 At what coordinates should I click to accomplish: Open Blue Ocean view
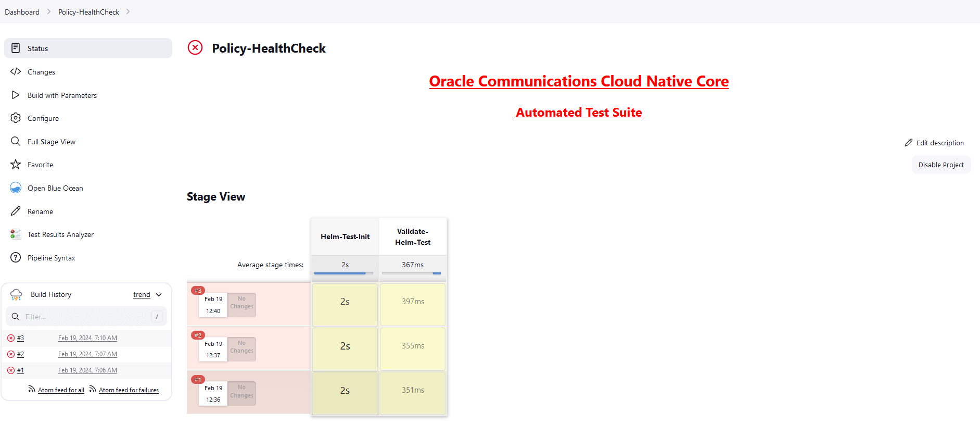[88, 188]
